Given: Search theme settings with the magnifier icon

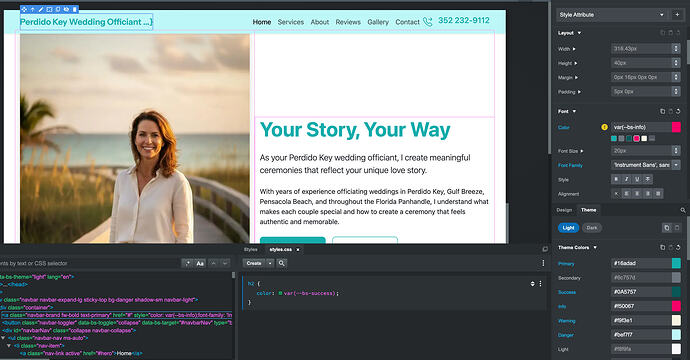Looking at the screenshot, I should click(683, 210).
